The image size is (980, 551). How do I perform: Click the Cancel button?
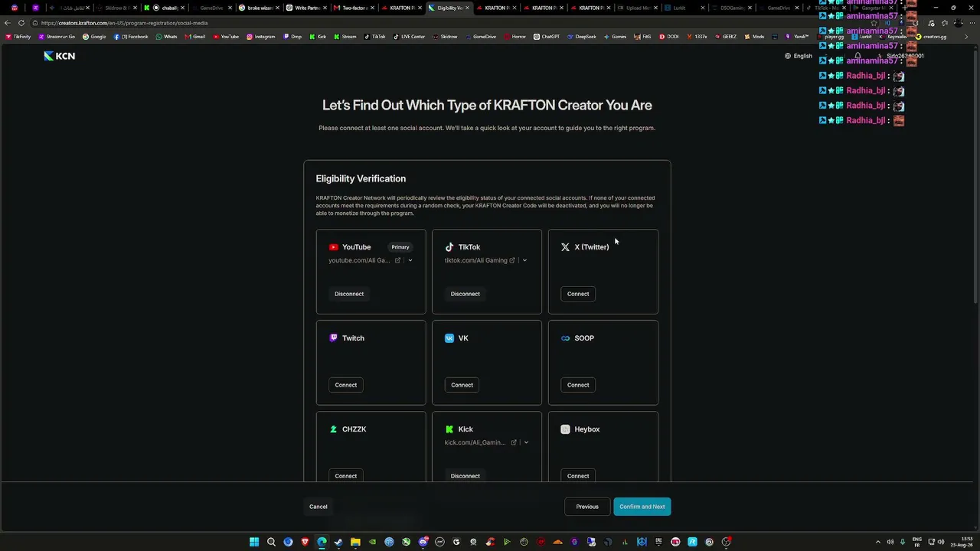point(318,507)
